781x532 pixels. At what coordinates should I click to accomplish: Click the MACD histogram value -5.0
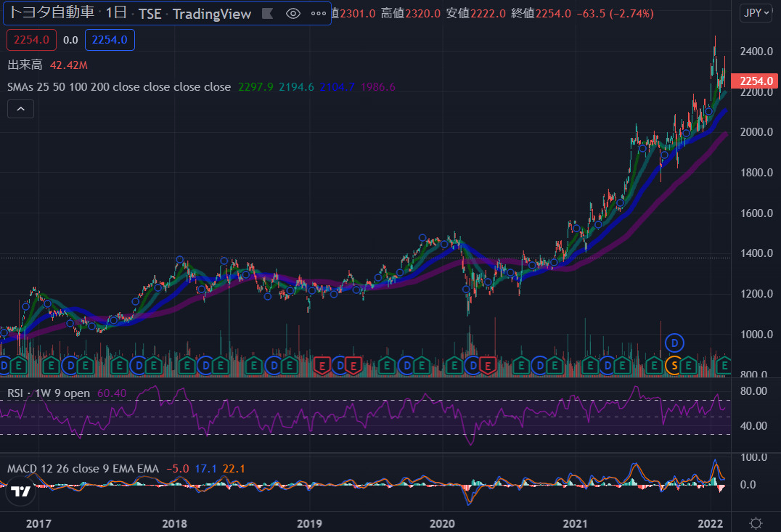point(177,469)
